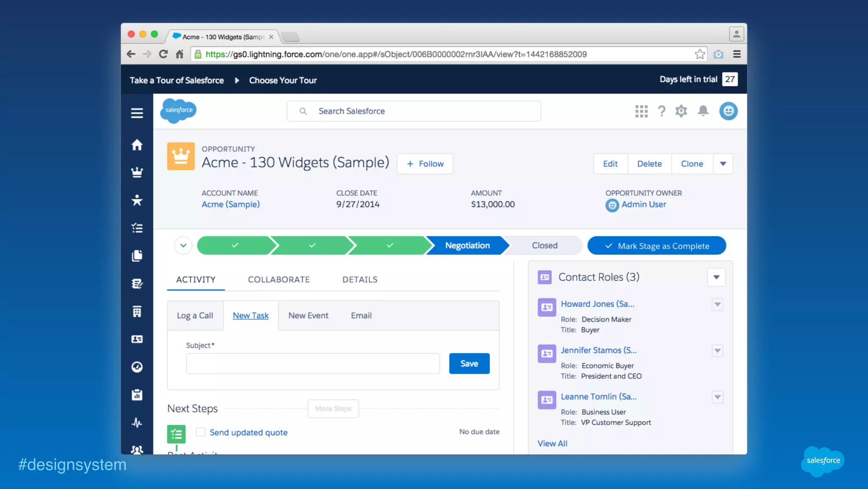Open the App Launcher grid icon
Image resolution: width=868 pixels, height=489 pixels.
point(641,111)
